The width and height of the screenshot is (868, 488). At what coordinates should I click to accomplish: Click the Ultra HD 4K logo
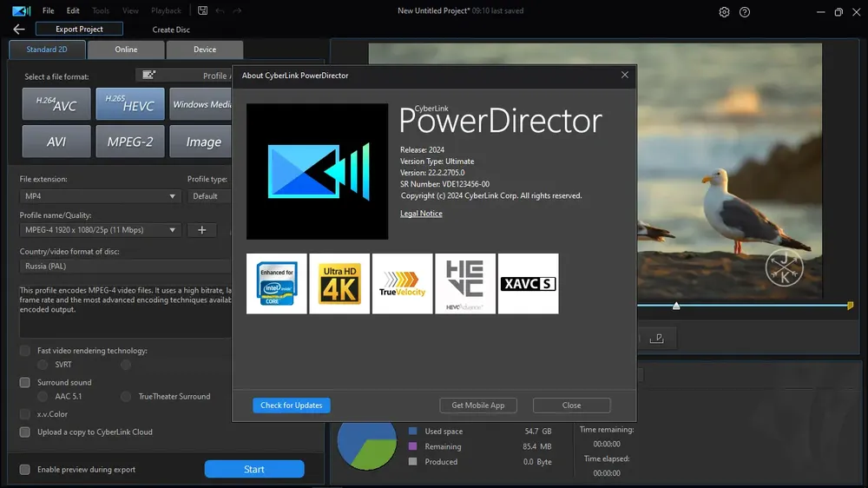(x=339, y=284)
